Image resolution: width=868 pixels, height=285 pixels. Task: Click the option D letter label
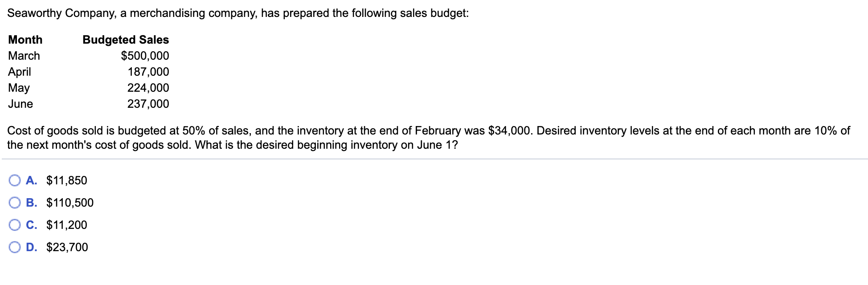[32, 247]
